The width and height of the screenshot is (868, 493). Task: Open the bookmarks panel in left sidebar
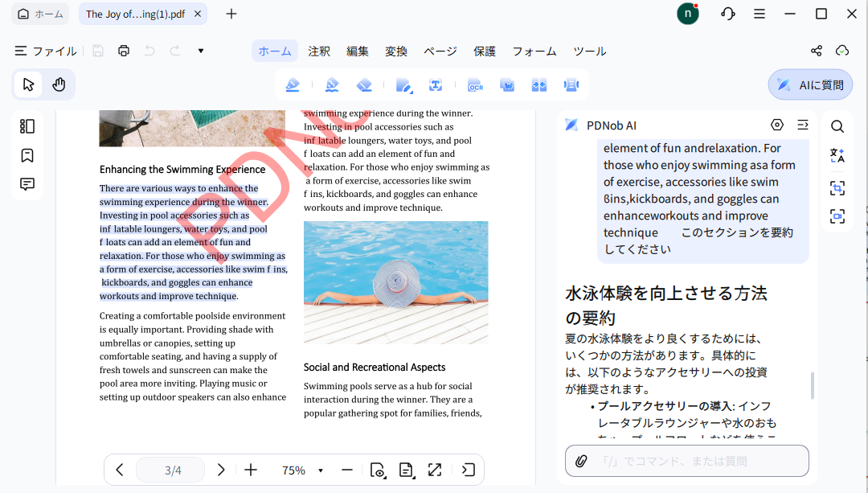[27, 155]
